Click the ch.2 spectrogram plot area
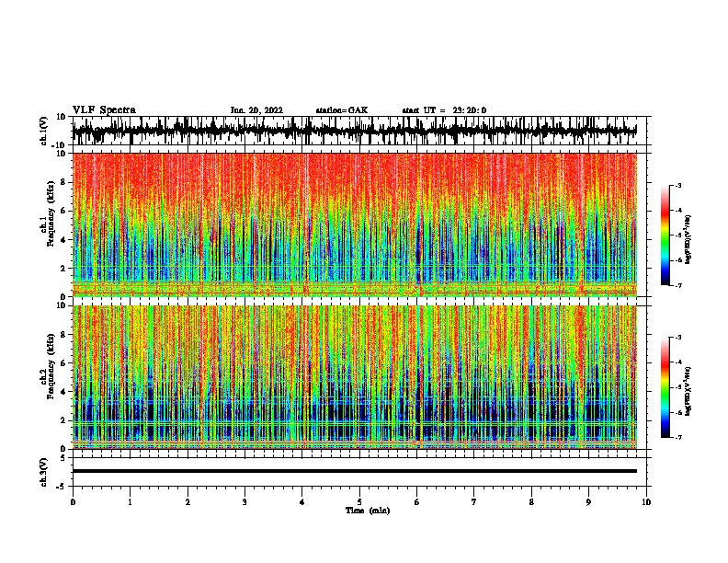Viewport: 728px width, 563px height. 355,377
